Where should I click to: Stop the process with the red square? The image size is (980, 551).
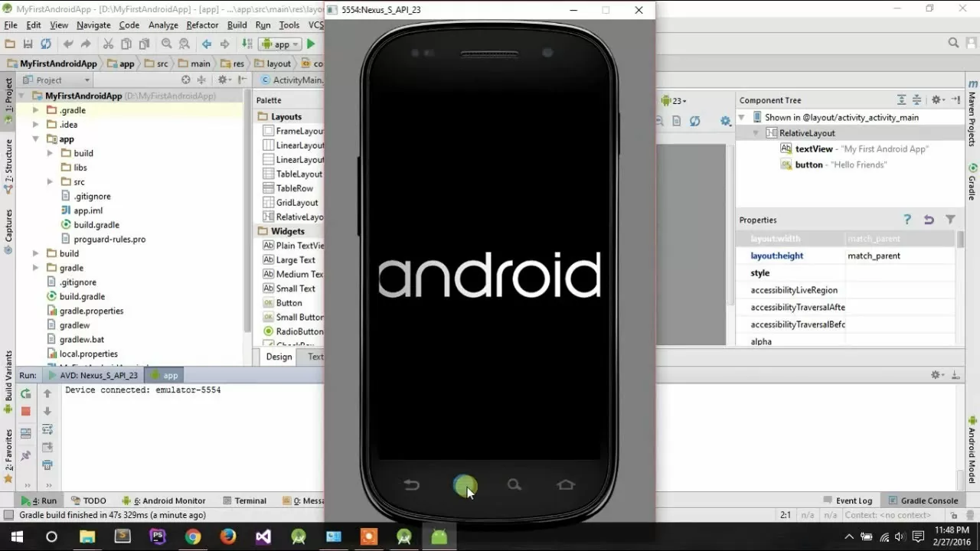coord(25,411)
